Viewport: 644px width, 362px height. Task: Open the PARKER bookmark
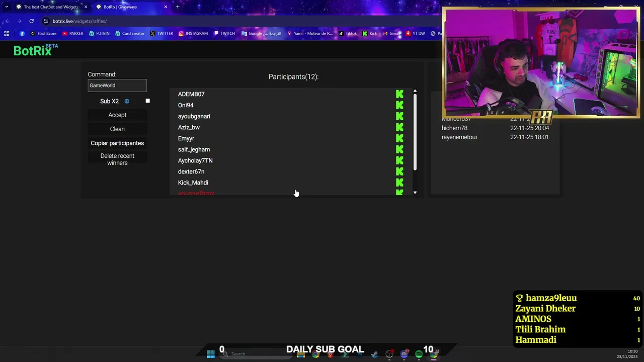[x=73, y=34]
